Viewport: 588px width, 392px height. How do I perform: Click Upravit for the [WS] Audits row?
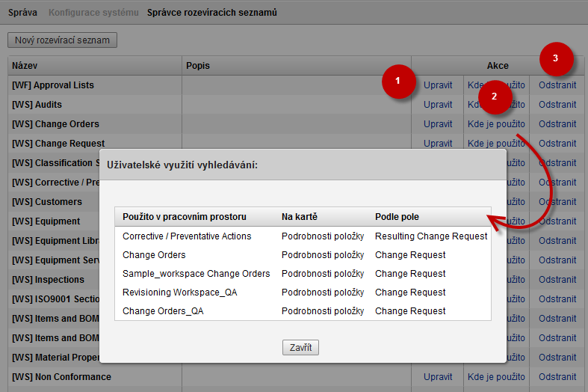pyautogui.click(x=438, y=105)
